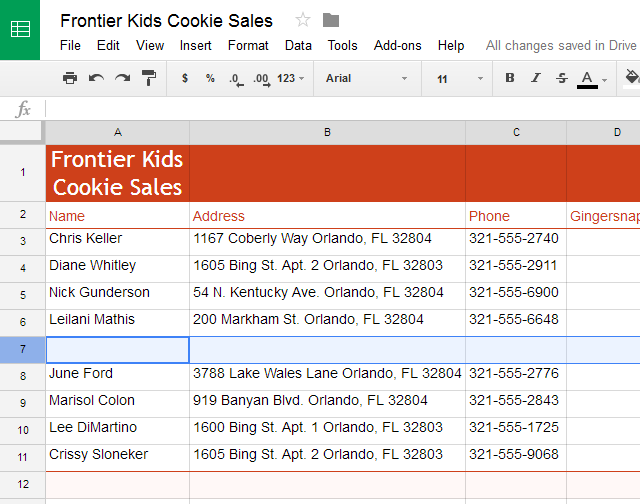The image size is (640, 504).
Task: Select the paint format tool
Action: [149, 78]
